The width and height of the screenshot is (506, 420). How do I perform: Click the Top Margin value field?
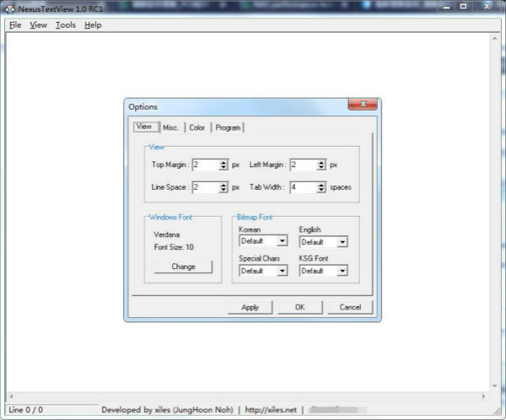pyautogui.click(x=205, y=164)
